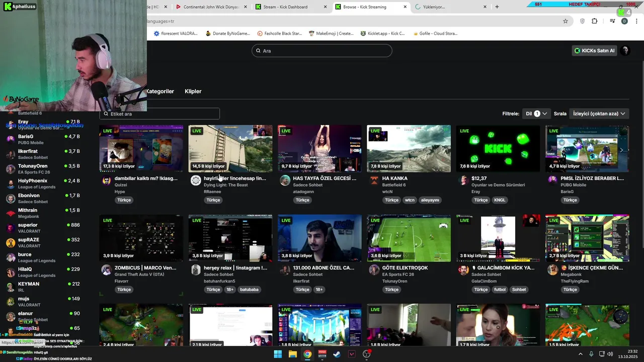The image size is (644, 362).
Task: Click the aileyayını tag chip
Action: coord(430,200)
